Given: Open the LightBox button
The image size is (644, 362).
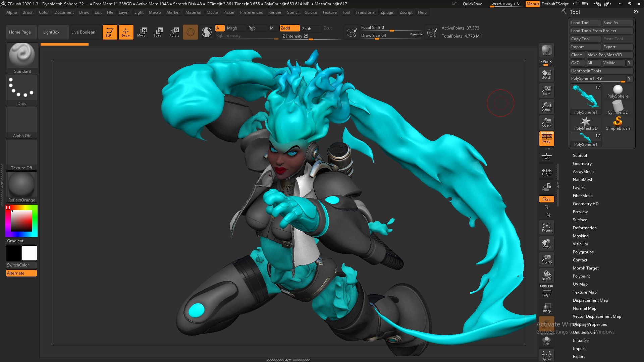Looking at the screenshot, I should point(54,32).
